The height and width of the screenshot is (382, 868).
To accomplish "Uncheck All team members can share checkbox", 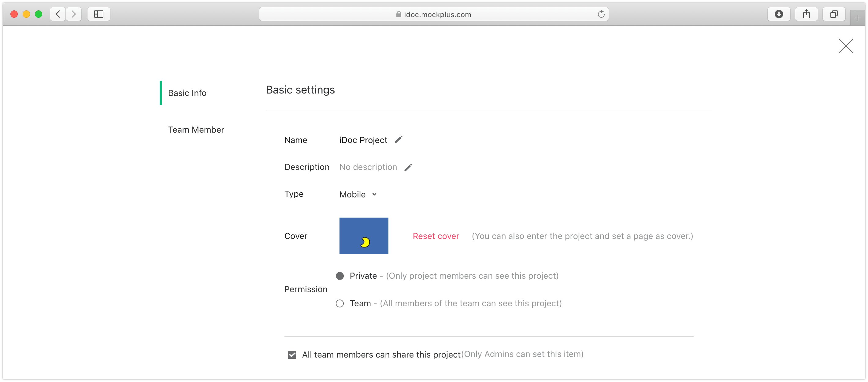I will pyautogui.click(x=292, y=355).
